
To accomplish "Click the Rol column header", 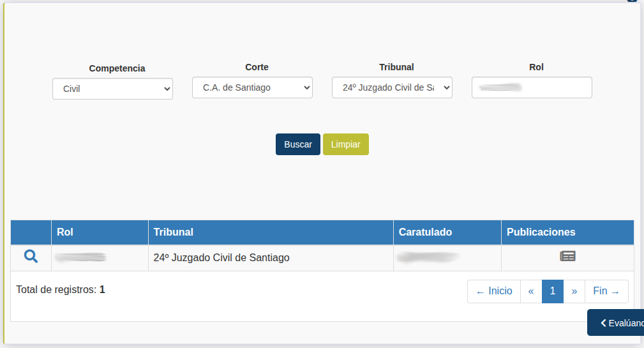I will tap(65, 232).
